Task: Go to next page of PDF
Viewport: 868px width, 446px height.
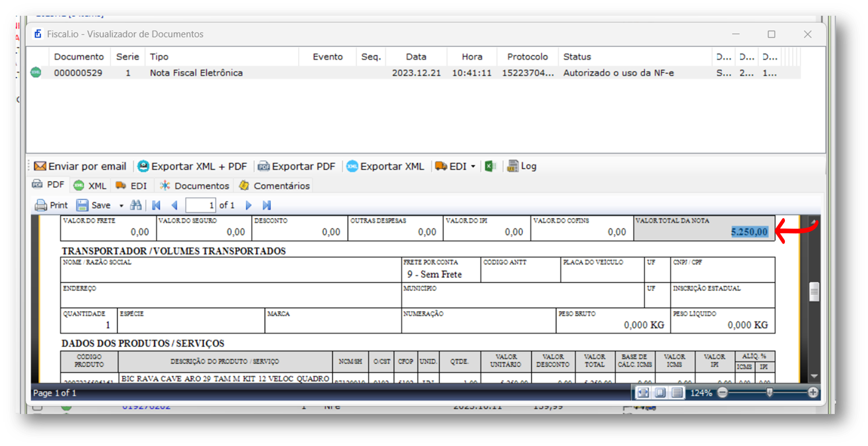Action: (248, 205)
